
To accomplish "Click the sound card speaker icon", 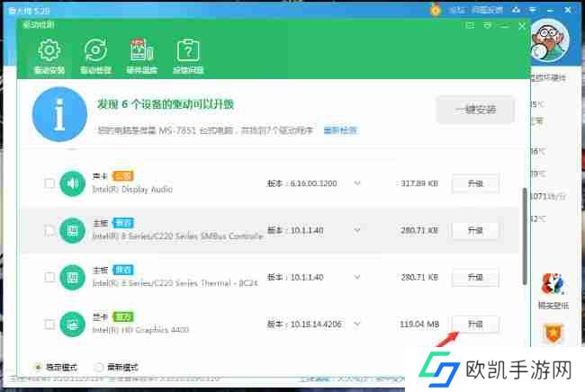I will (72, 183).
